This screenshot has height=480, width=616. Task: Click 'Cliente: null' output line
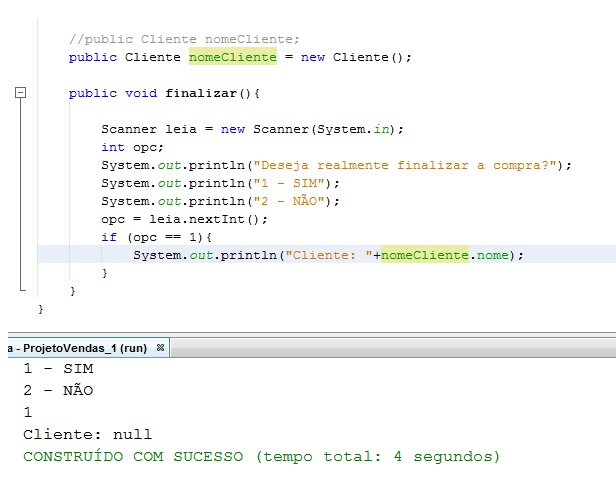(x=87, y=434)
